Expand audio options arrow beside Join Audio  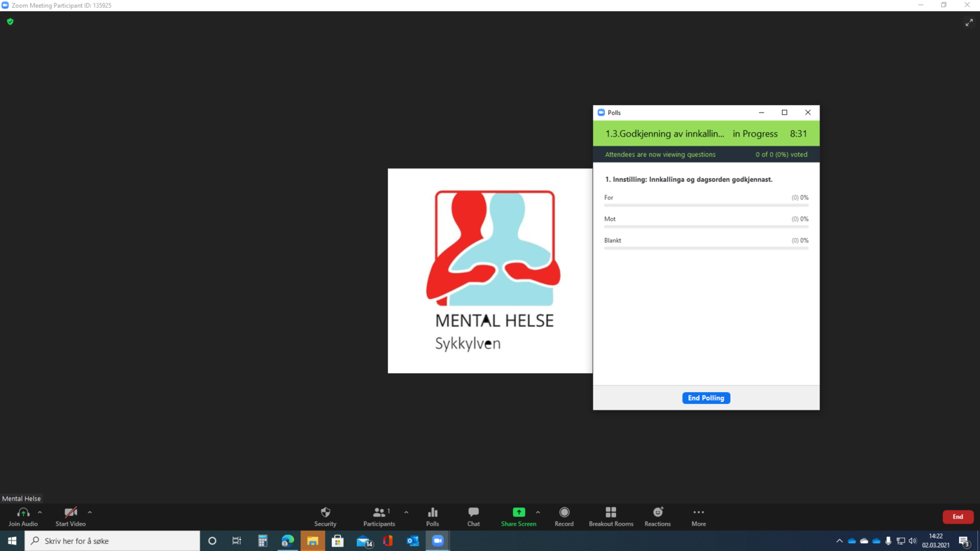40,512
